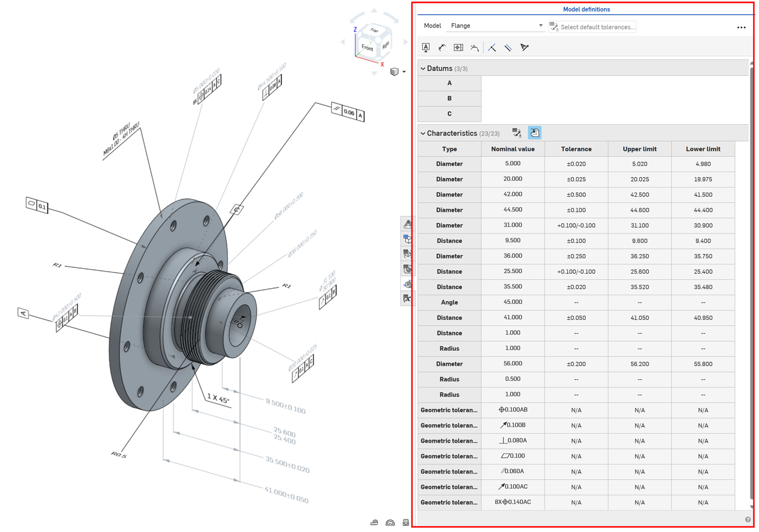
Task: Select the Intersection point tool
Action: click(492, 47)
